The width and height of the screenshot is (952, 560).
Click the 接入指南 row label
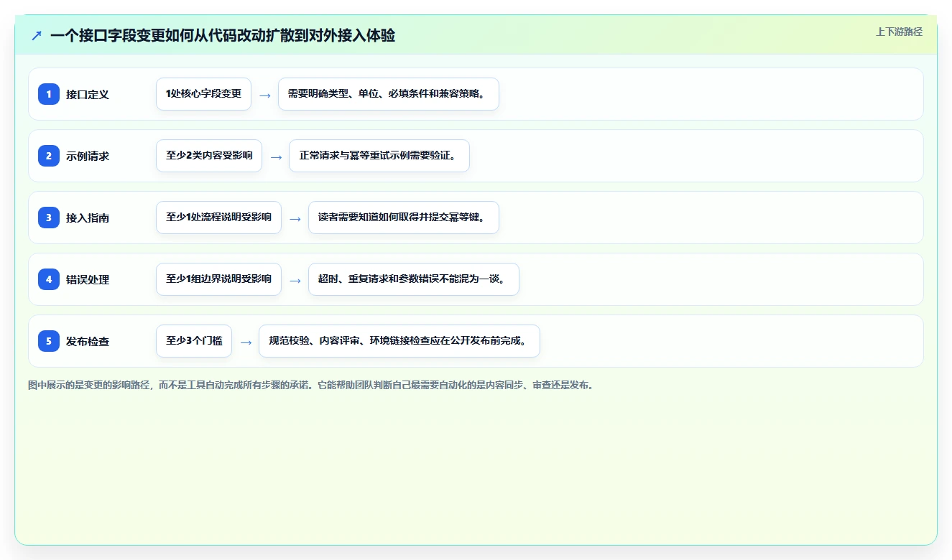(x=88, y=218)
